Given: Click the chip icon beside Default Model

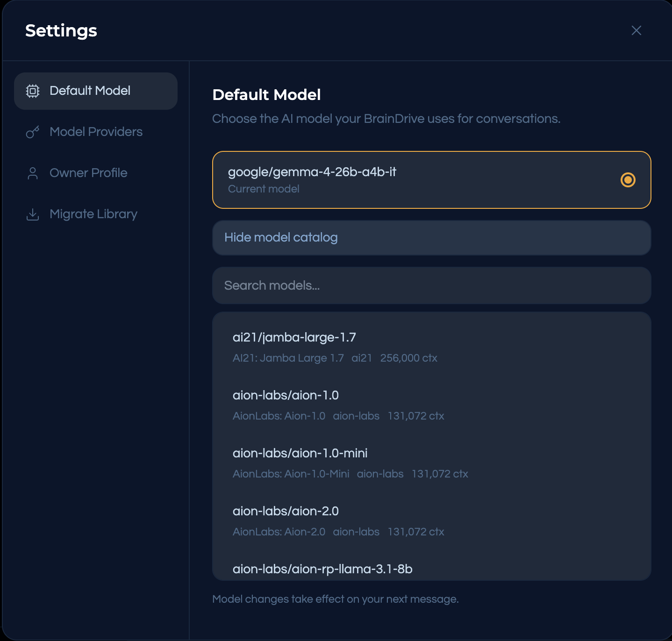Looking at the screenshot, I should (33, 91).
